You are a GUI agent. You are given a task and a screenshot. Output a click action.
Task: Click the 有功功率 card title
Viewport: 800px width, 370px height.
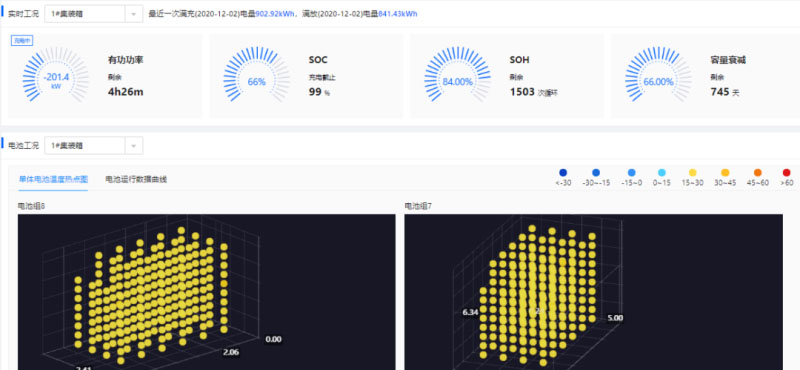click(x=126, y=60)
